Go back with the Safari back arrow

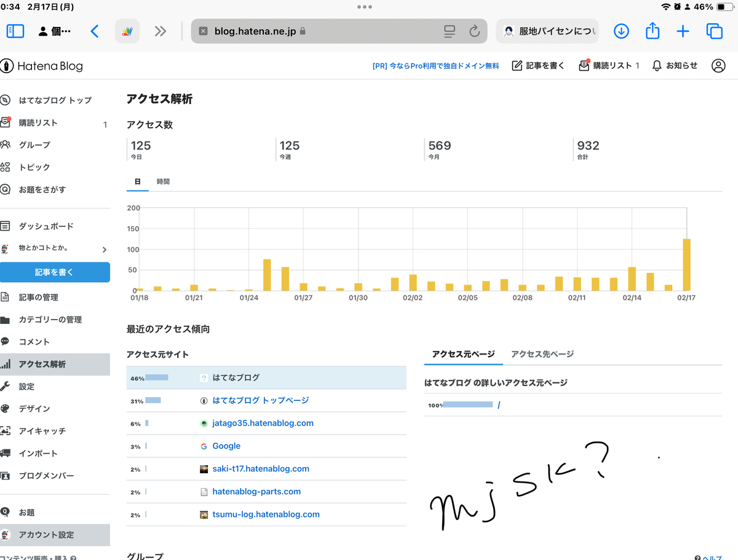[94, 31]
